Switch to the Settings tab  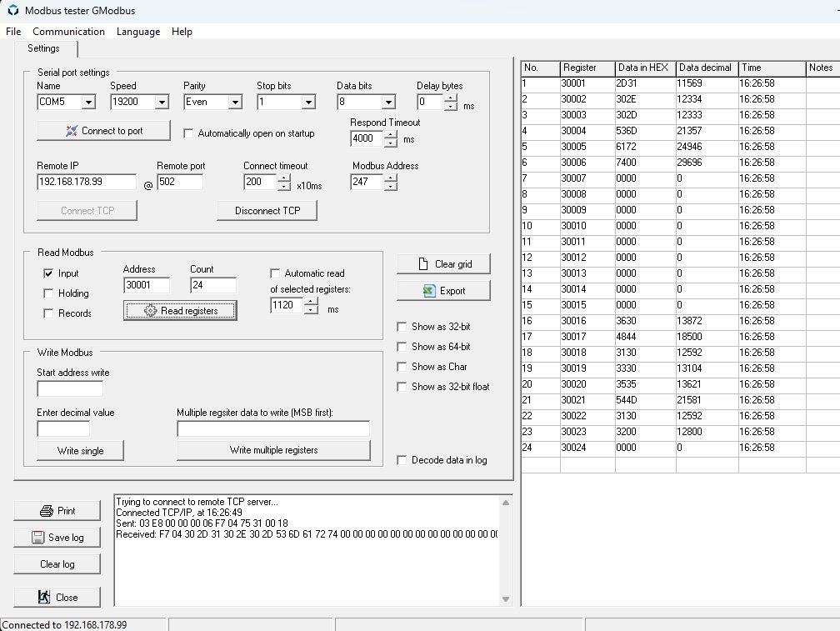43,48
